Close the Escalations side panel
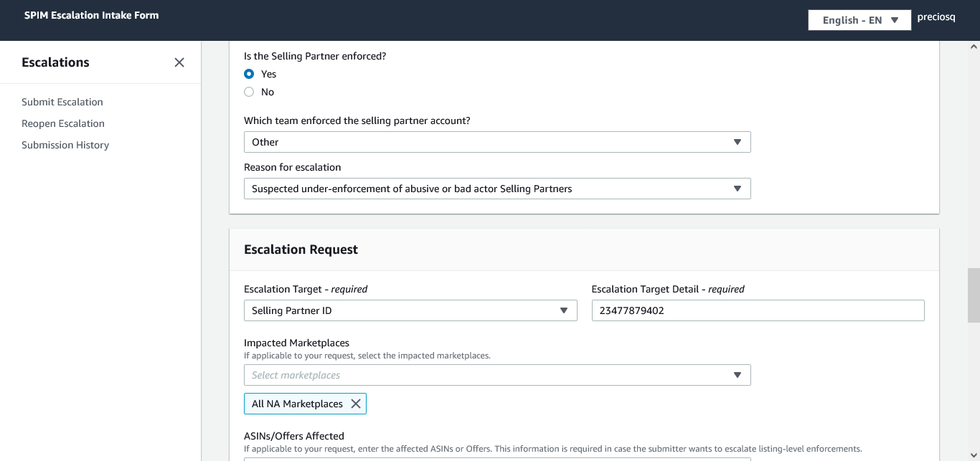This screenshot has height=461, width=980. [179, 62]
